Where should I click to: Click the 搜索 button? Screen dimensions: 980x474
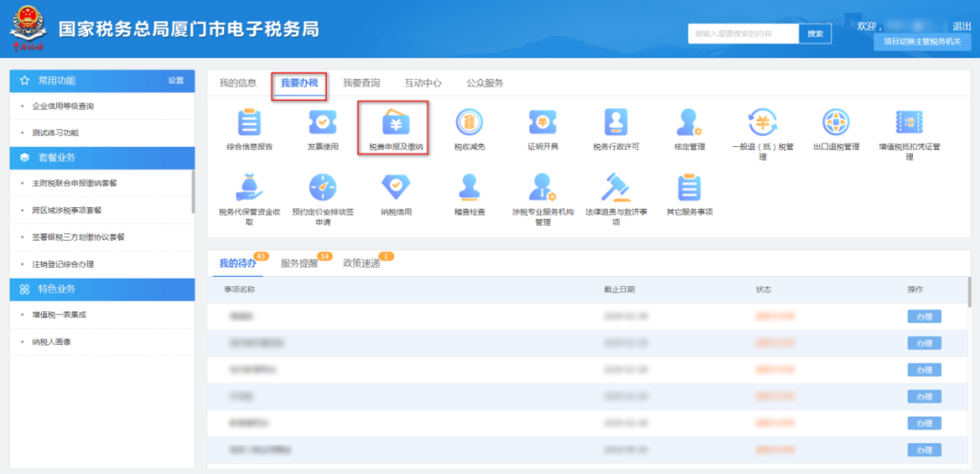(x=815, y=34)
